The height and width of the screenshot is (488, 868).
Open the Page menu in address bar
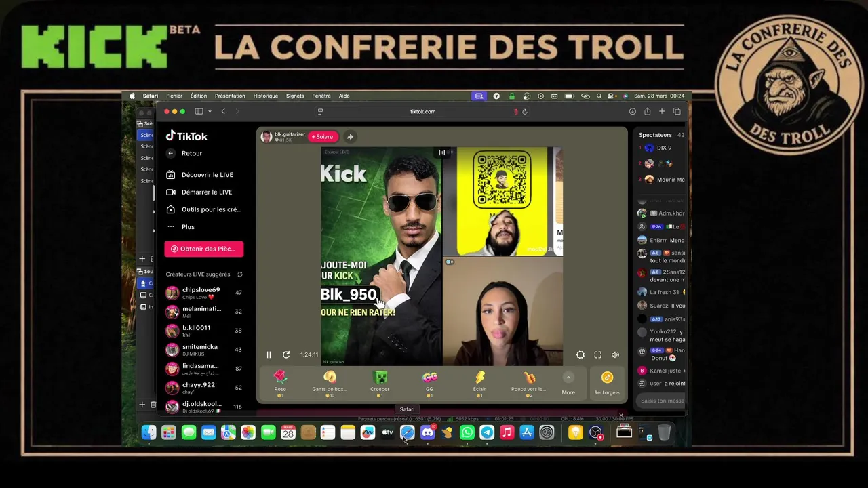[320, 111]
